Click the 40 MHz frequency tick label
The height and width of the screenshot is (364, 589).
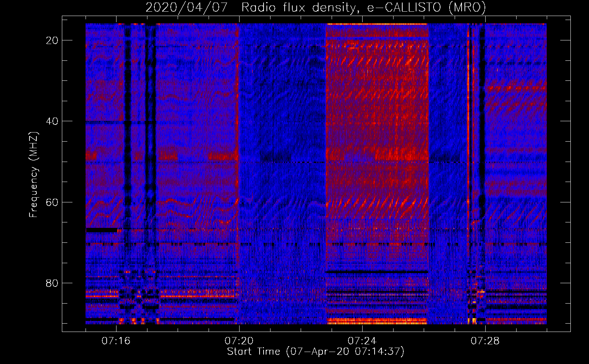click(52, 121)
